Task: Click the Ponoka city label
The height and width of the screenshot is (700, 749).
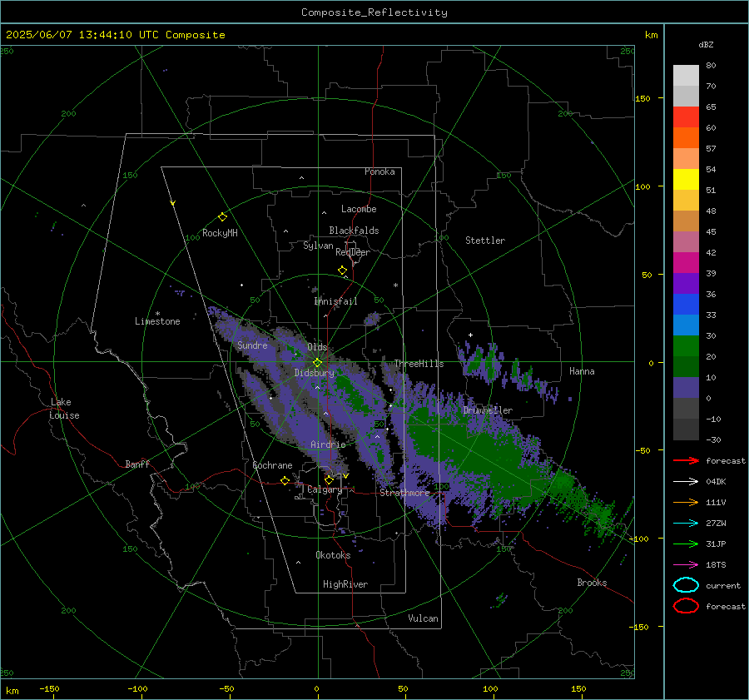Action: click(379, 171)
